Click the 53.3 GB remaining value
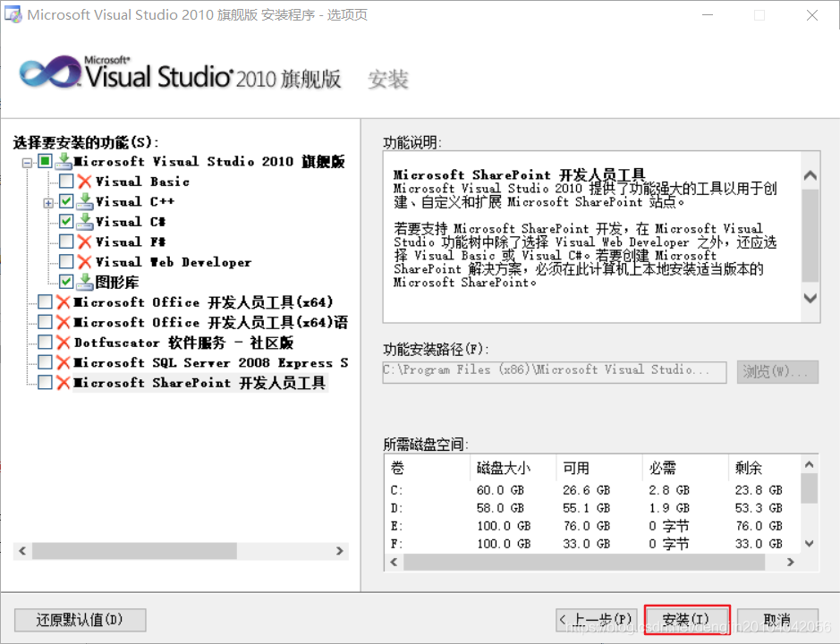 (x=759, y=508)
